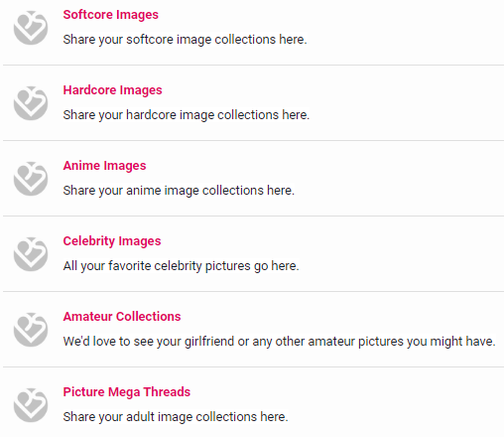
Task: Go to the Anime Images forum
Action: (x=104, y=166)
